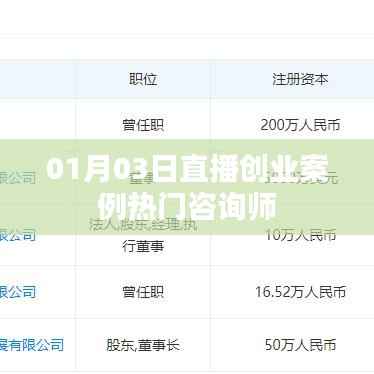Open company link in the 16.52万人民币 row

coord(18,292)
